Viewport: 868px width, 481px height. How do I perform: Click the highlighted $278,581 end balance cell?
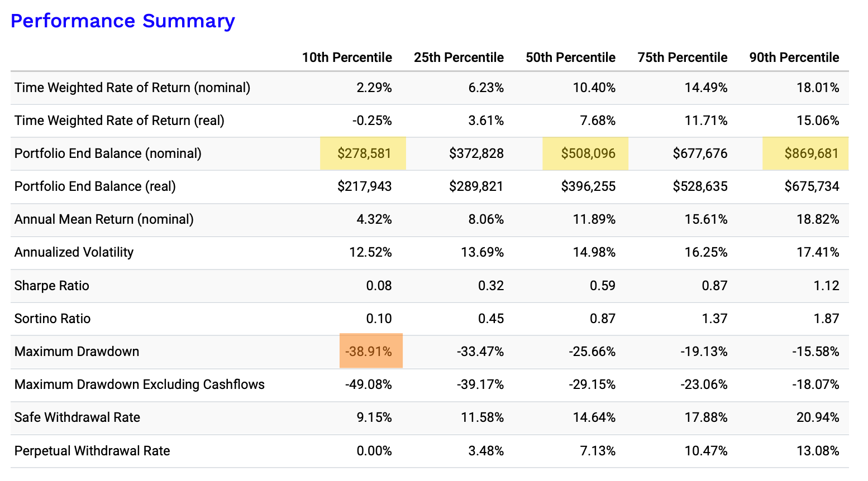[x=363, y=153]
